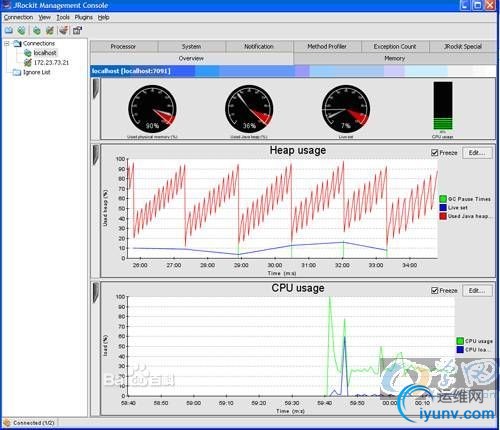
Task: Click the CPU usage vertical bar meter
Action: tap(443, 106)
